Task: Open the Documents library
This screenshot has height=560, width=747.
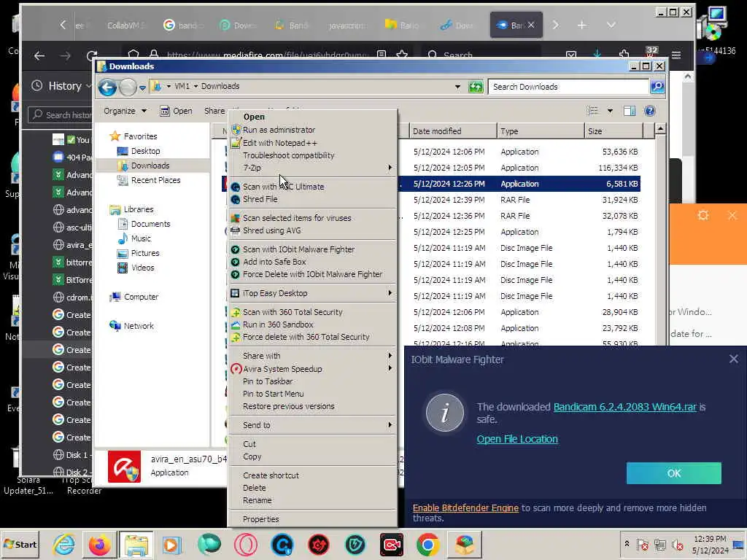Action: tap(150, 224)
